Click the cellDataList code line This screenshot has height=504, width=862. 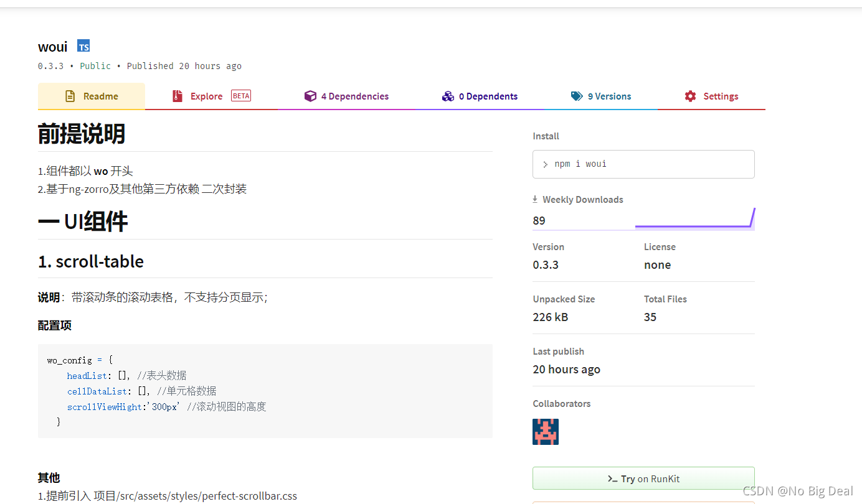(141, 391)
